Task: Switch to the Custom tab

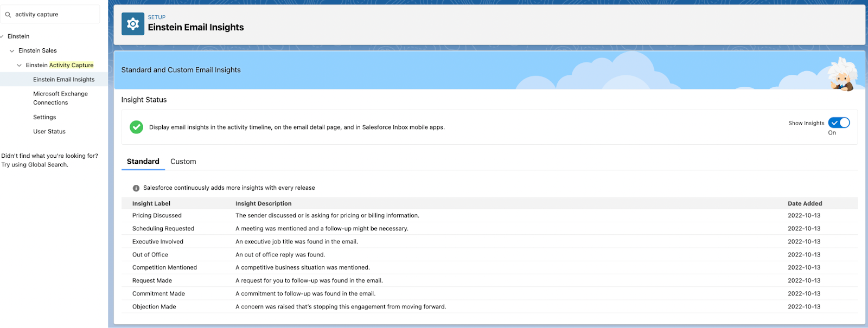Action: coord(183,162)
